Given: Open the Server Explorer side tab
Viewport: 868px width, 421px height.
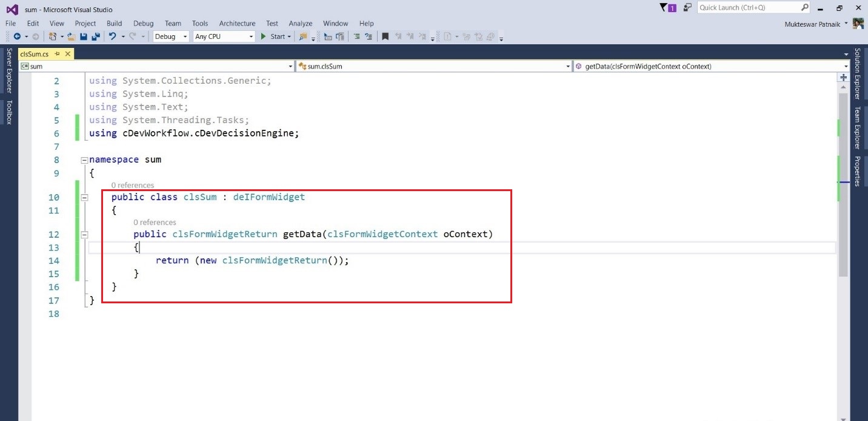Looking at the screenshot, I should [8, 71].
